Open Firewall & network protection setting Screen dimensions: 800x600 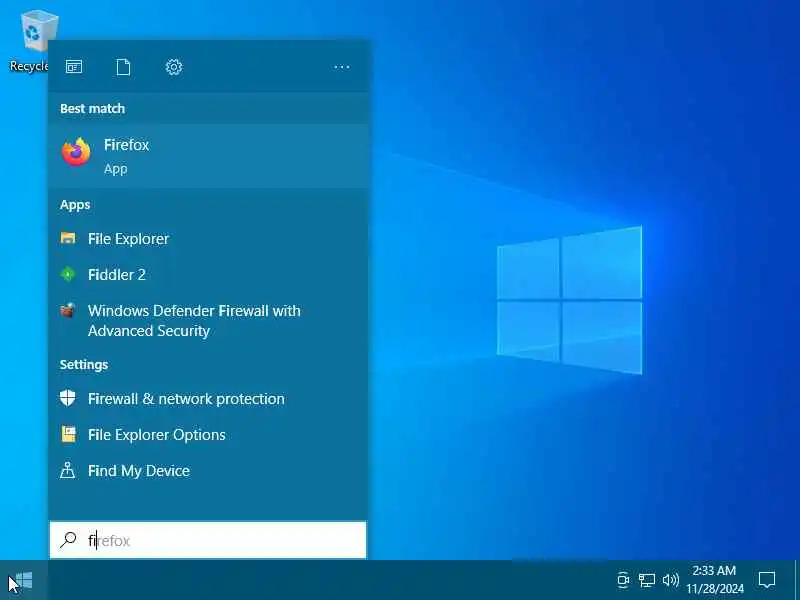point(208,398)
